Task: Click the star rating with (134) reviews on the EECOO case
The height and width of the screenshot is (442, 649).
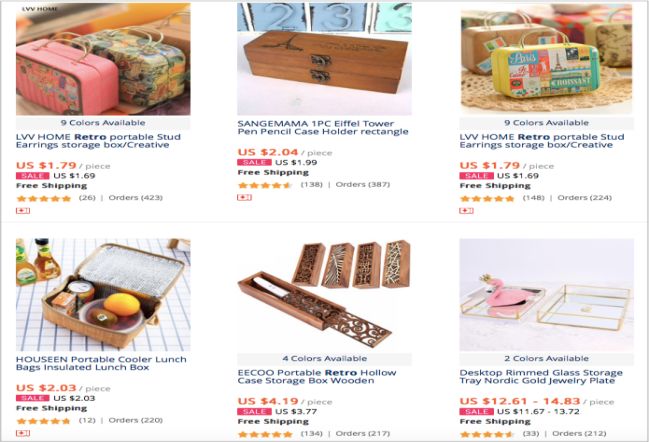Action: pyautogui.click(x=265, y=434)
